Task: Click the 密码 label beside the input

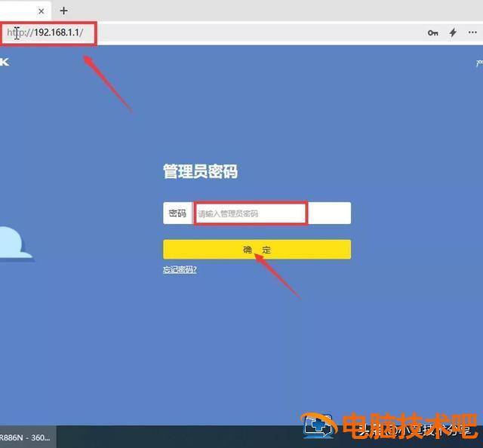Action: (x=177, y=213)
